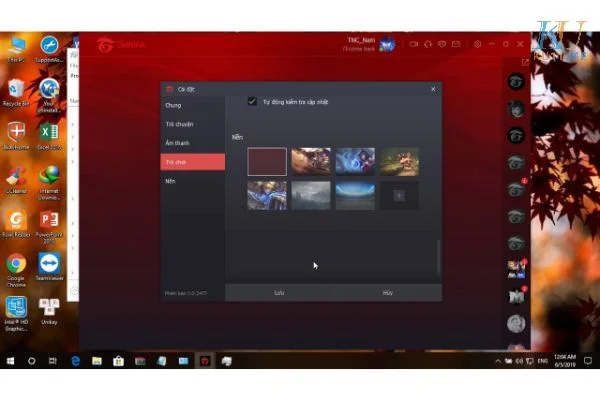Choose the blue magic character background thumbnail
Viewport: 600px width, 400px height.
355,162
